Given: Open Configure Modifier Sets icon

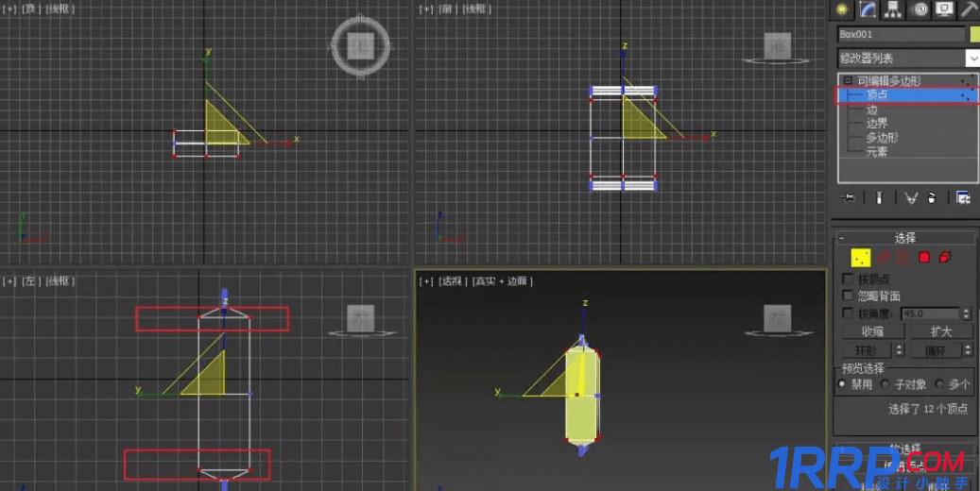Looking at the screenshot, I should (x=963, y=198).
